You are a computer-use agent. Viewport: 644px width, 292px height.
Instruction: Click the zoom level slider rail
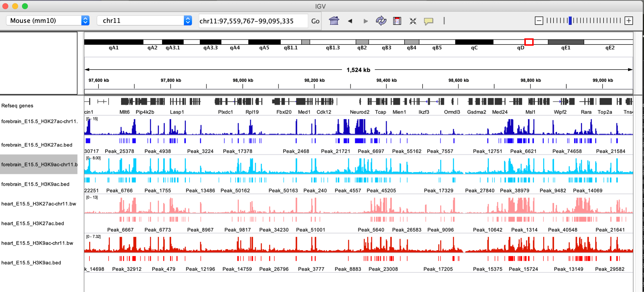click(583, 21)
